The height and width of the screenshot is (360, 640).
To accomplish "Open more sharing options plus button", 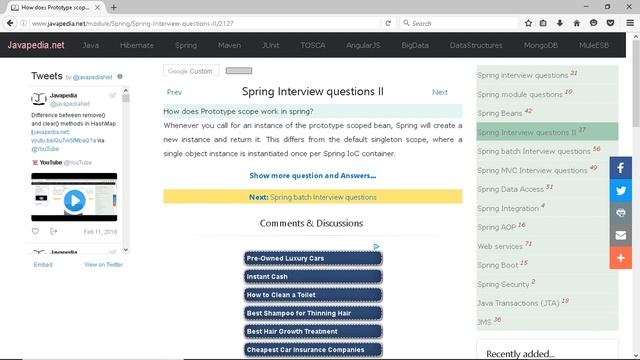I will (x=620, y=258).
